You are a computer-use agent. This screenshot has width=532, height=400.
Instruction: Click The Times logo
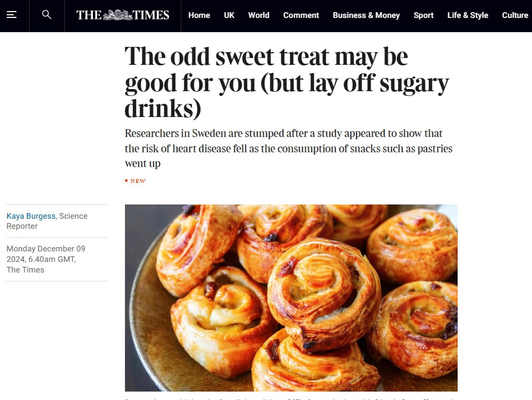(122, 15)
